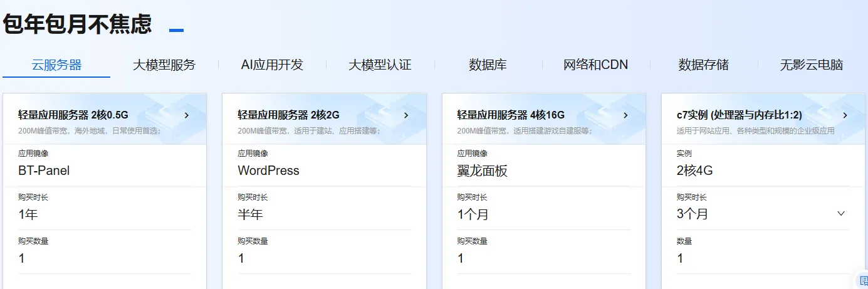Open arrow on c7实例 card
The height and width of the screenshot is (289, 868).
coord(844,115)
